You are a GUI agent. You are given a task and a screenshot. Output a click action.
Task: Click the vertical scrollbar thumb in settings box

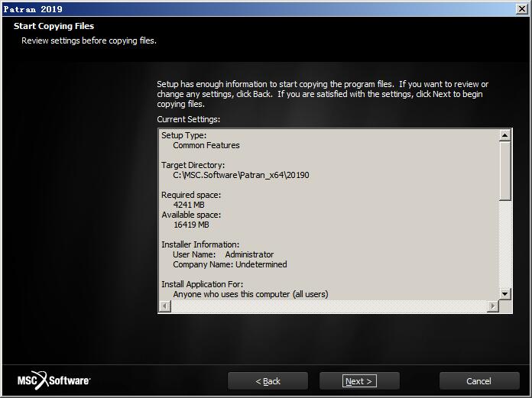pos(504,171)
